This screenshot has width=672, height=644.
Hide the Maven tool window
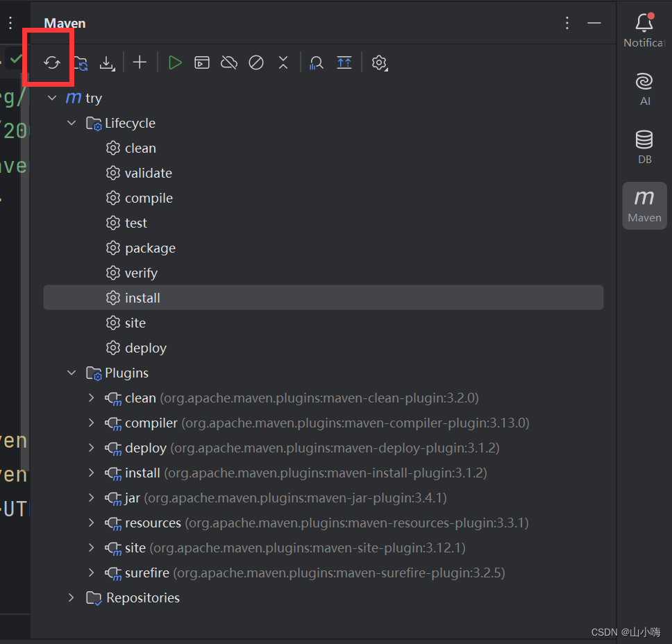point(594,23)
